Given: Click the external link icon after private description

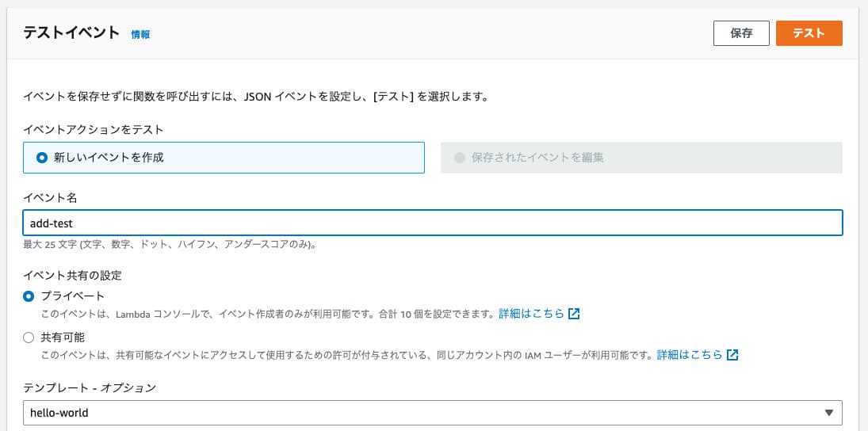Looking at the screenshot, I should (574, 314).
